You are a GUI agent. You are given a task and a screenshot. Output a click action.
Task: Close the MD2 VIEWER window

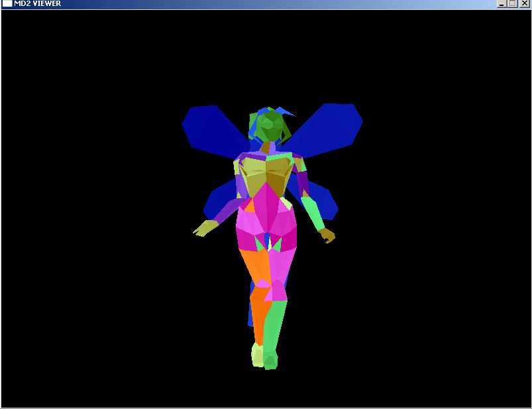[x=525, y=3]
